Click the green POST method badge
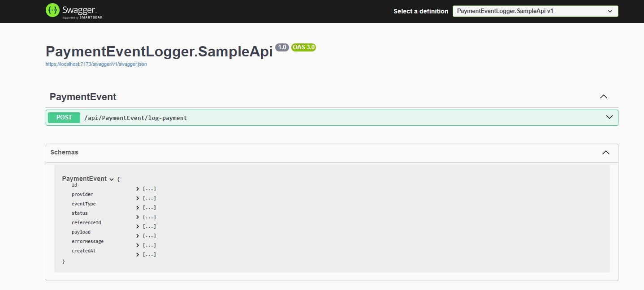 (x=63, y=117)
